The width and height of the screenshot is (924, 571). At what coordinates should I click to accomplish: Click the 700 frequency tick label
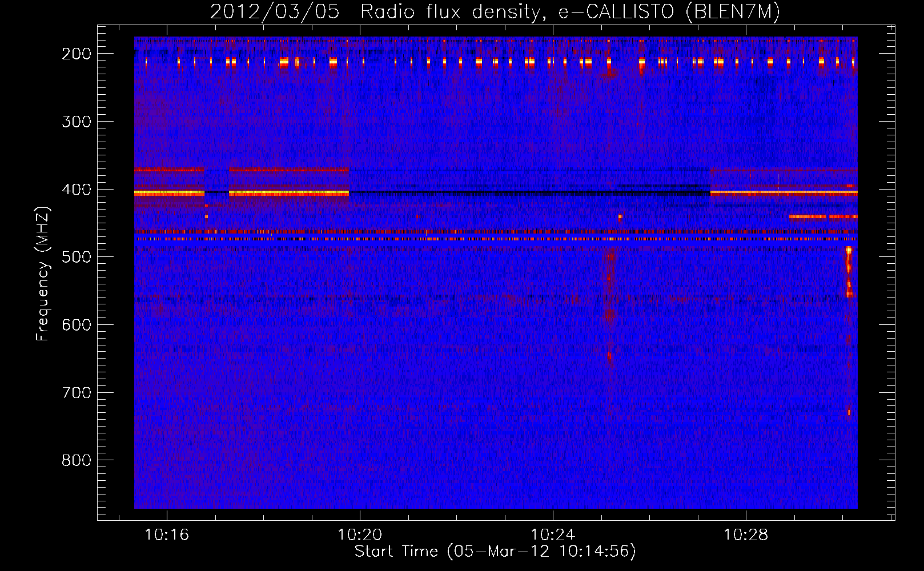click(76, 393)
